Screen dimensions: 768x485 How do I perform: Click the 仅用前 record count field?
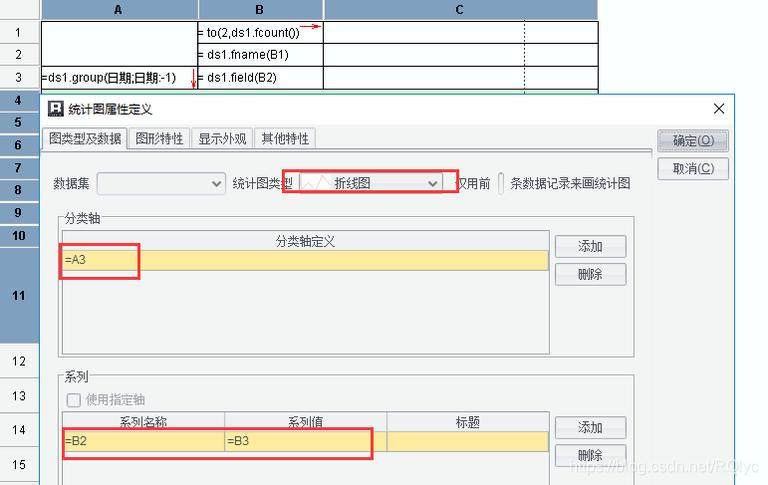pyautogui.click(x=501, y=184)
